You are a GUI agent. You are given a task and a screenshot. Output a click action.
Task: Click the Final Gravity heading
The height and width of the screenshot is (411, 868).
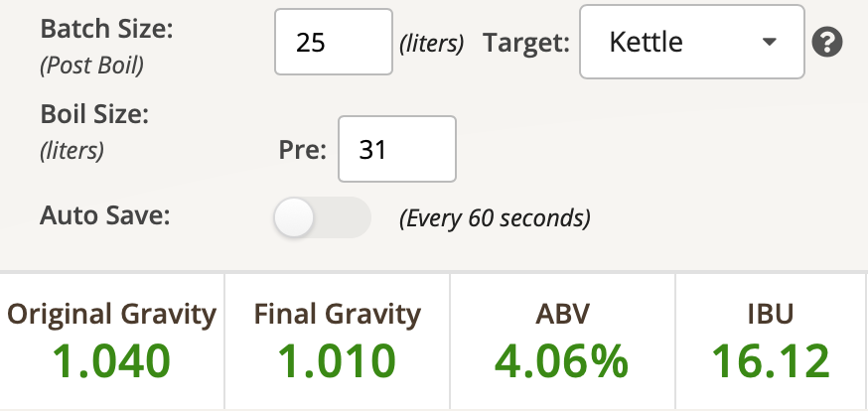click(337, 314)
